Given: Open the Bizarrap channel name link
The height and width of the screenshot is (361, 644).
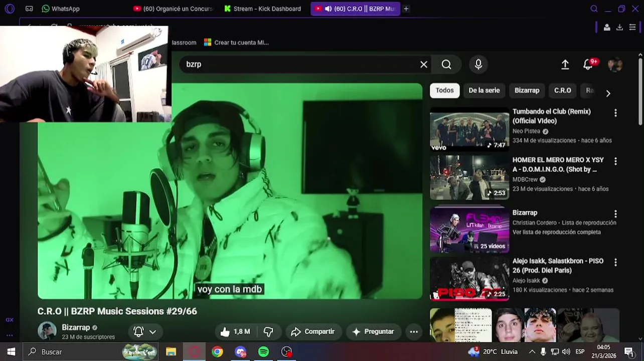Looking at the screenshot, I should click(x=76, y=327).
